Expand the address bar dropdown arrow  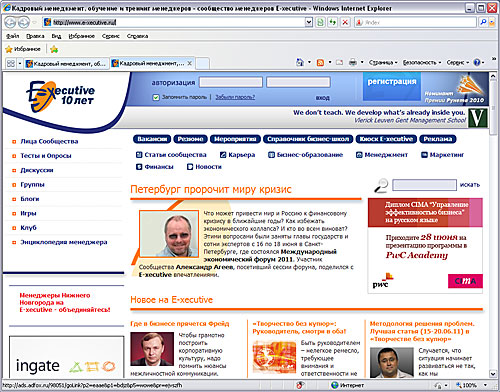[309, 22]
